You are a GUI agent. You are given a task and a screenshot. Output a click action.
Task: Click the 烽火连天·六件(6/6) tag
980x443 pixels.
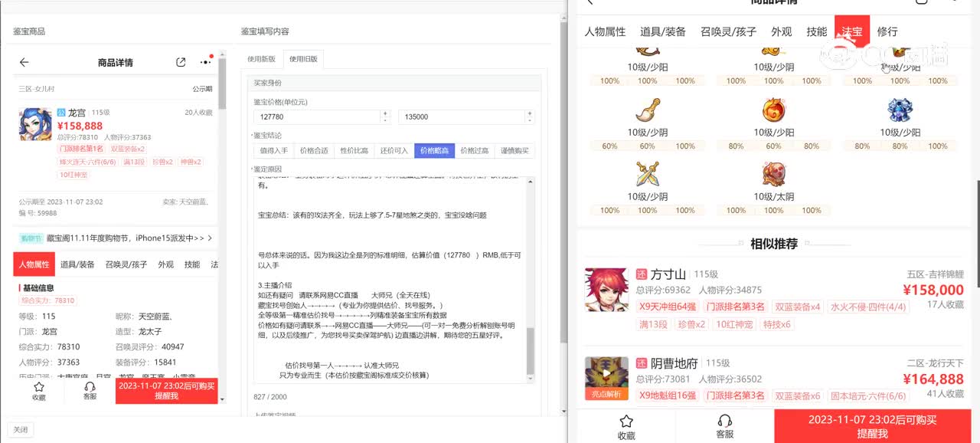pos(89,162)
